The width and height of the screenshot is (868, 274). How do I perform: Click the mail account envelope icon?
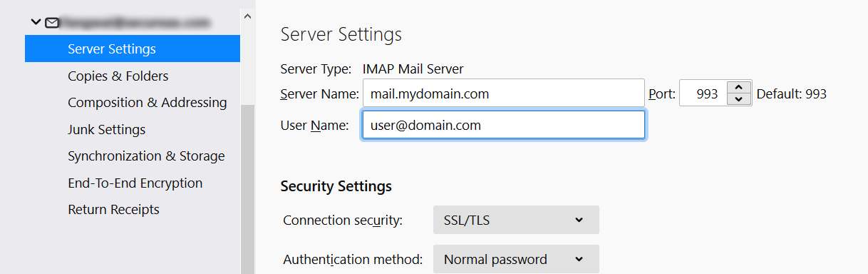tap(52, 23)
